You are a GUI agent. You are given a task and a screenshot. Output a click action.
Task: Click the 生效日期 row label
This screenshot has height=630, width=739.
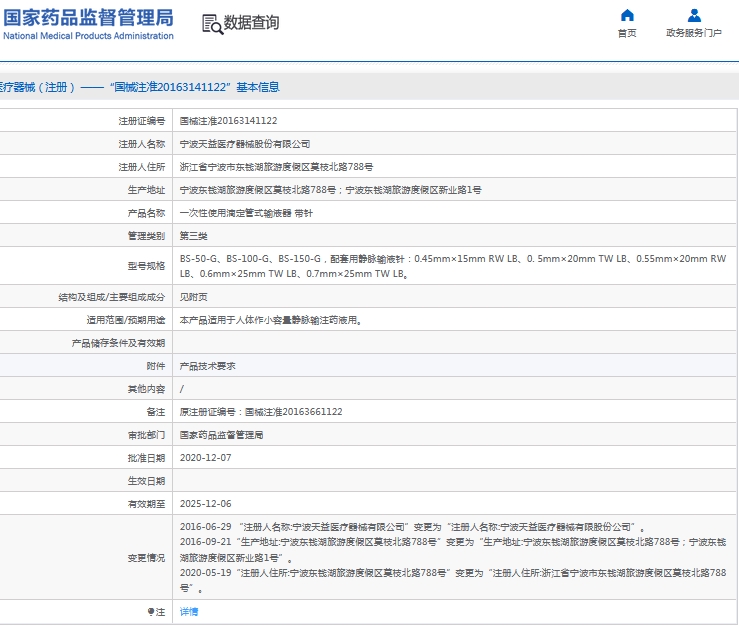[x=147, y=481]
